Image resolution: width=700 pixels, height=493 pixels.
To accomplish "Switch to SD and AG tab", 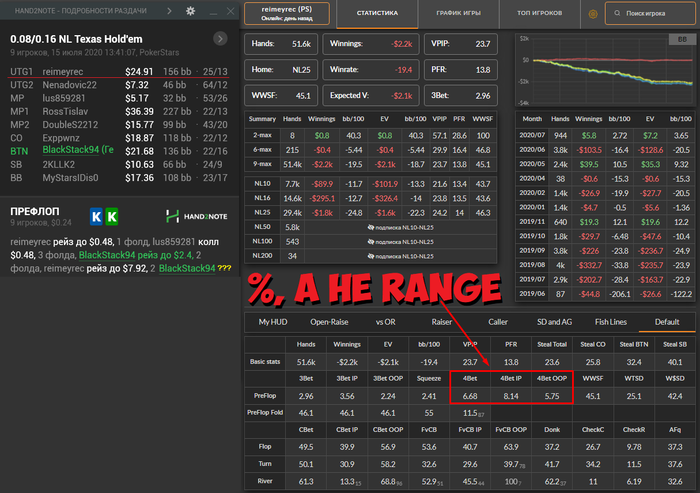I will click(554, 322).
